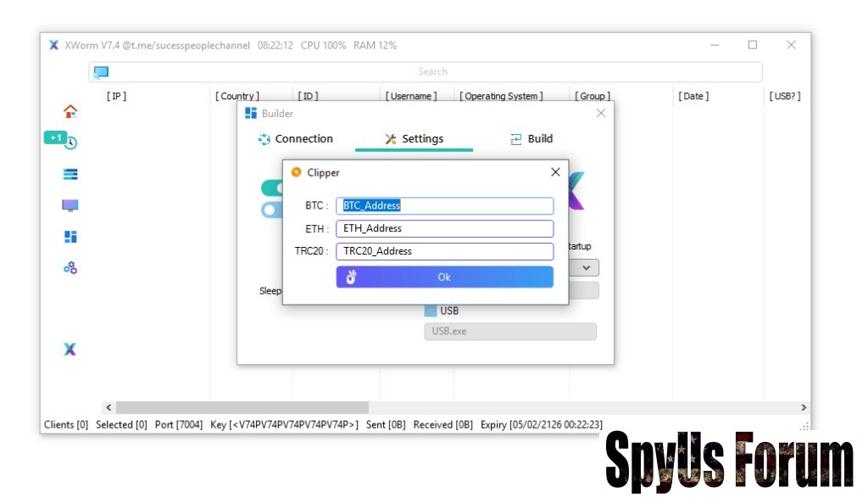Viewport: 868px width, 504px height.
Task: Click the Home icon in the sidebar
Action: pyautogui.click(x=70, y=111)
